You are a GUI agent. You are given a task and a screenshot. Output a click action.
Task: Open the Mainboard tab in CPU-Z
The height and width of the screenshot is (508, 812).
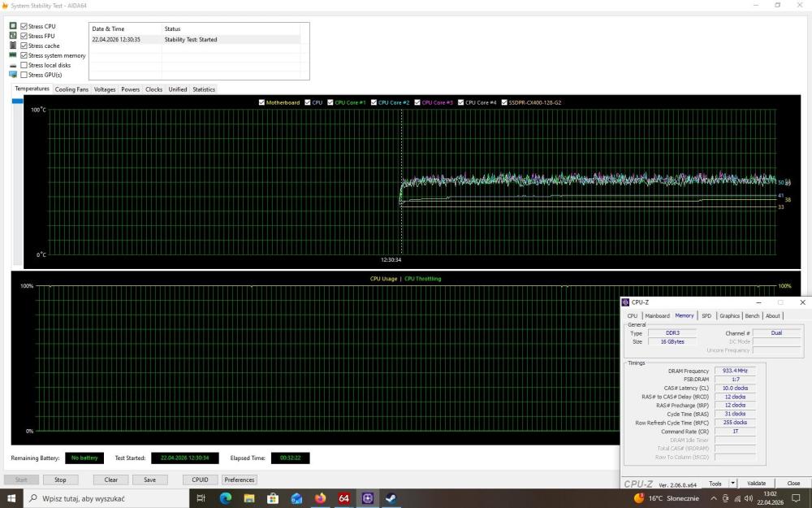pos(657,315)
